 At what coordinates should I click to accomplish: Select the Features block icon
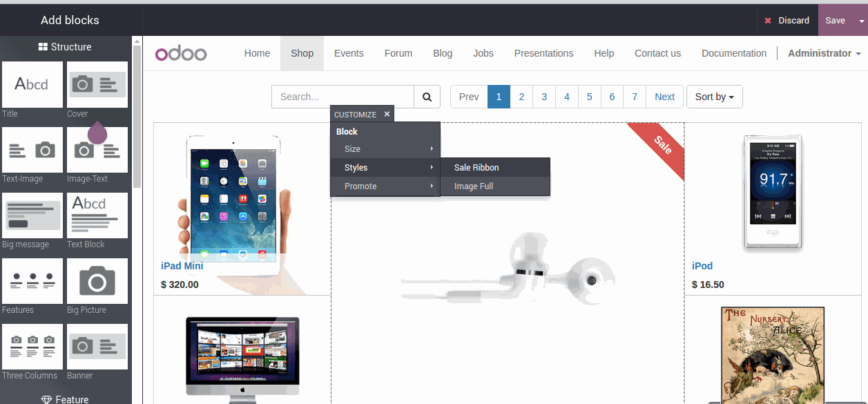click(x=32, y=281)
